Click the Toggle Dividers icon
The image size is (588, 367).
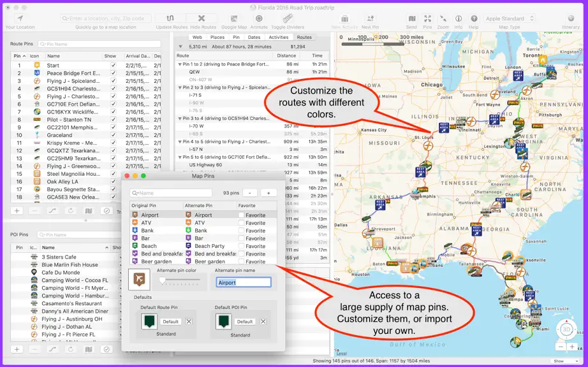point(288,18)
